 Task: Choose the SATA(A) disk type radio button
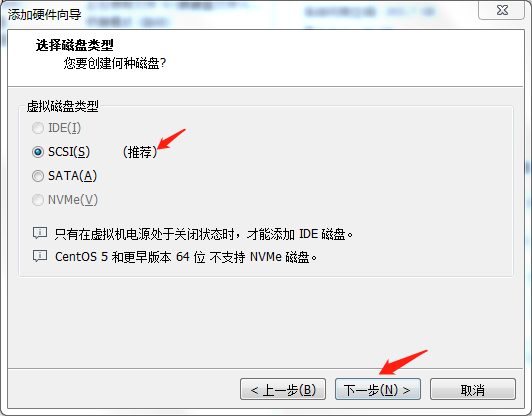(38, 176)
